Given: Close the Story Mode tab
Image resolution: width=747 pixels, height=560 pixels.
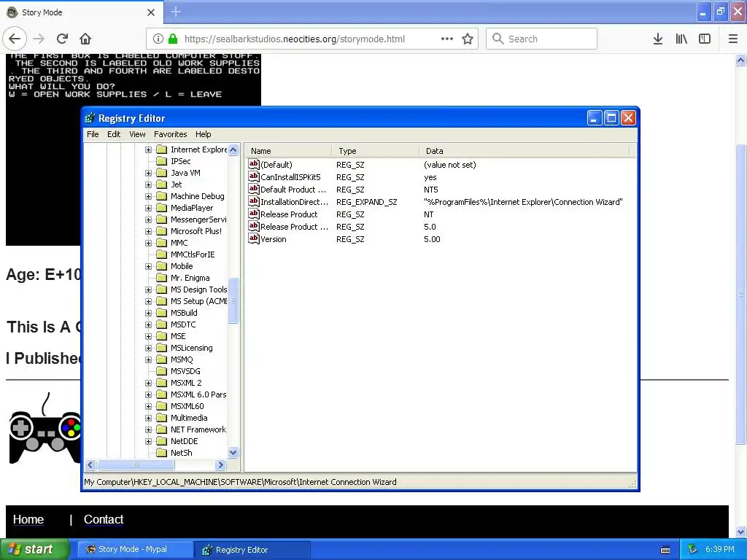Looking at the screenshot, I should [x=150, y=12].
